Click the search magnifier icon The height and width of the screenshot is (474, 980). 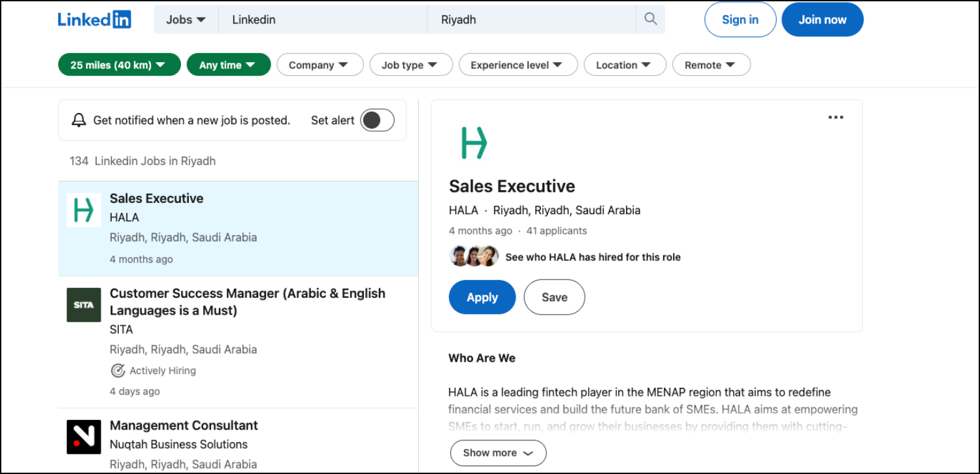pyautogui.click(x=650, y=20)
